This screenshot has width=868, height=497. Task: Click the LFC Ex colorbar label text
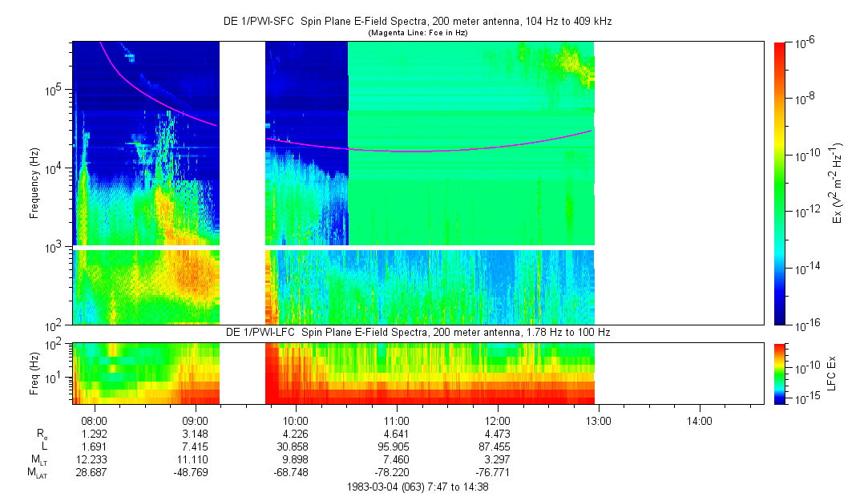pyautogui.click(x=832, y=373)
